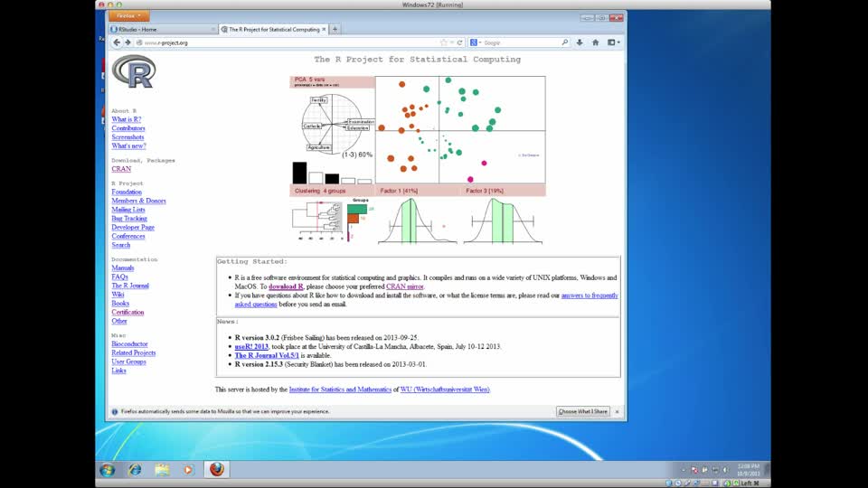Click the volume speaker tray icon
The image size is (868, 488).
point(725,470)
